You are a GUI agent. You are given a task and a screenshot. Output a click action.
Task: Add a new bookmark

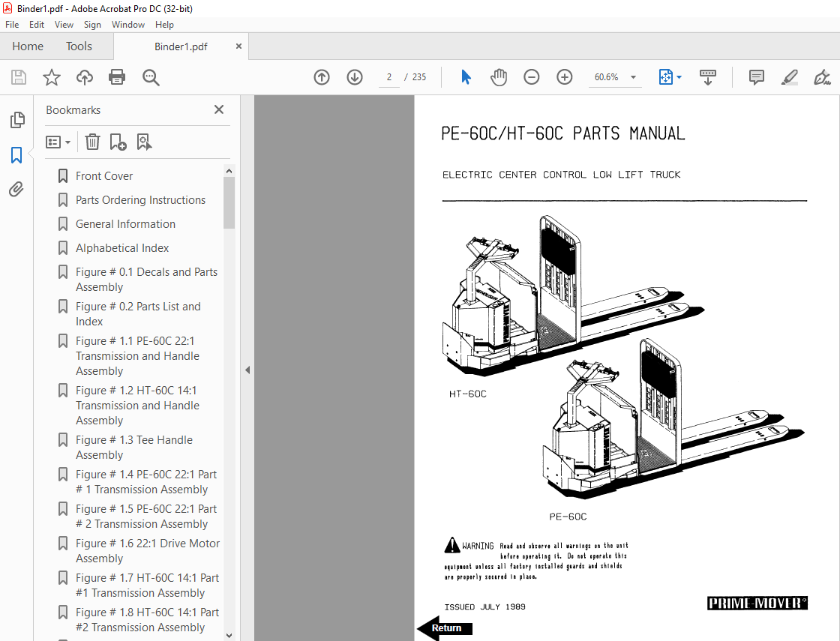(118, 142)
